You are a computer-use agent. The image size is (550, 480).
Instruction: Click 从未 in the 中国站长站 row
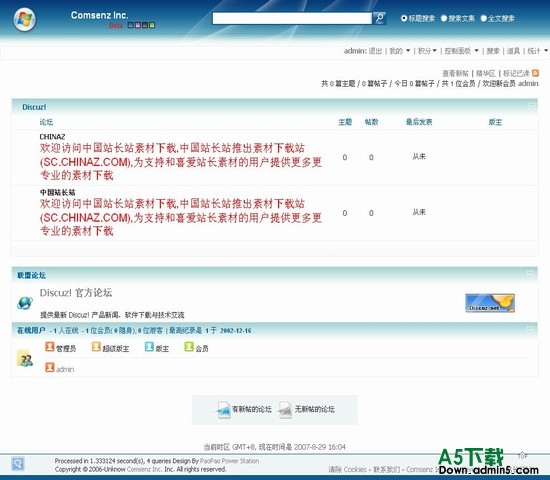tap(419, 212)
